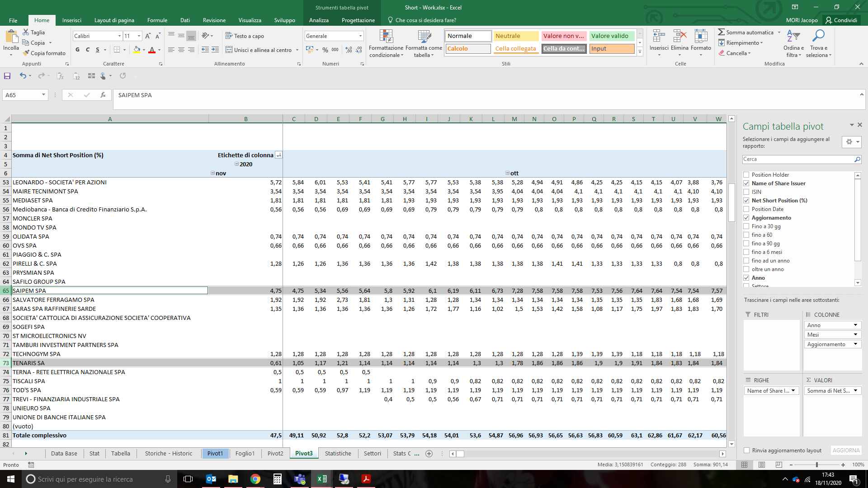The image size is (868, 488).
Task: Check the Position Date field
Action: point(746,209)
